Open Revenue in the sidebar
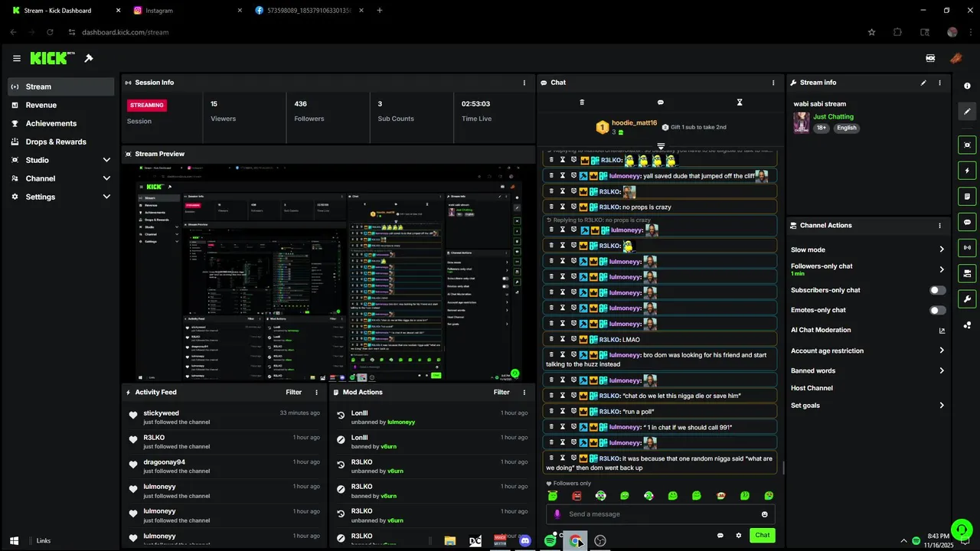 tap(61, 105)
